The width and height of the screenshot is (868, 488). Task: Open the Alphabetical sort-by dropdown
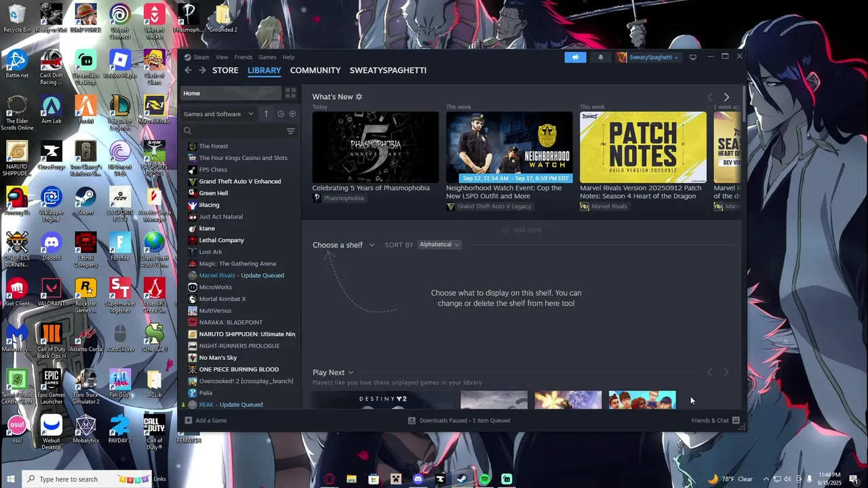(x=439, y=245)
